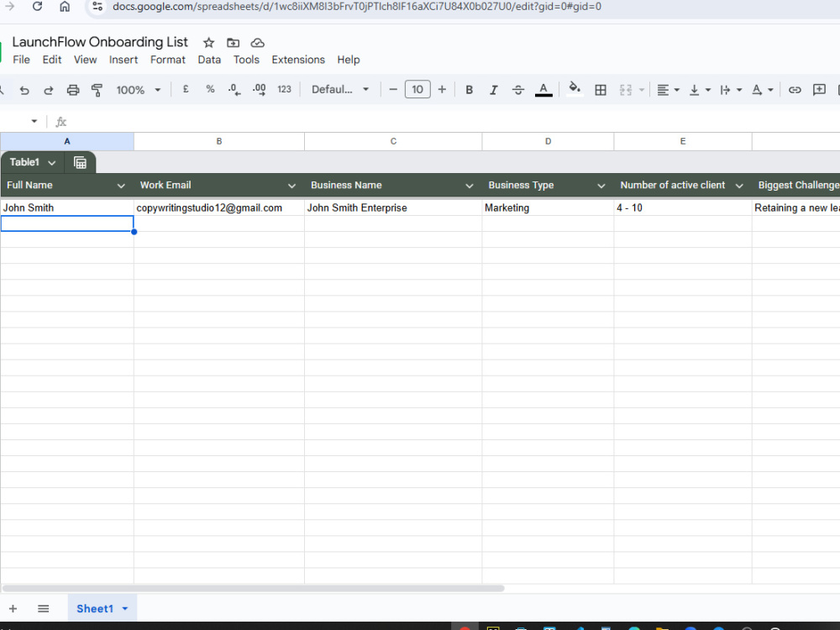Open the Help menu
840x630 pixels.
pyautogui.click(x=349, y=60)
